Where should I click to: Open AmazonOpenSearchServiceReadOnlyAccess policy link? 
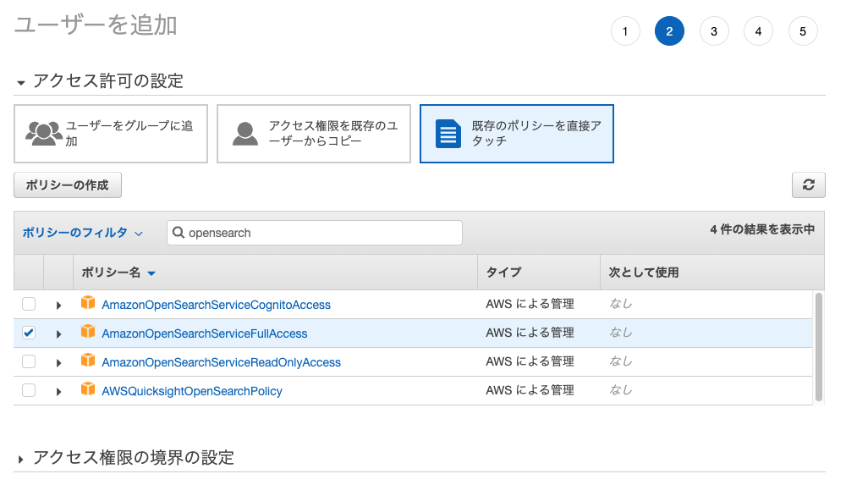221,362
